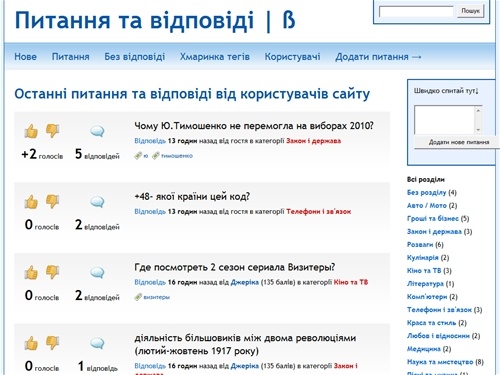Open sidebar section 'Гроші та бізнес'
This screenshot has height=375, width=500.
point(433,218)
